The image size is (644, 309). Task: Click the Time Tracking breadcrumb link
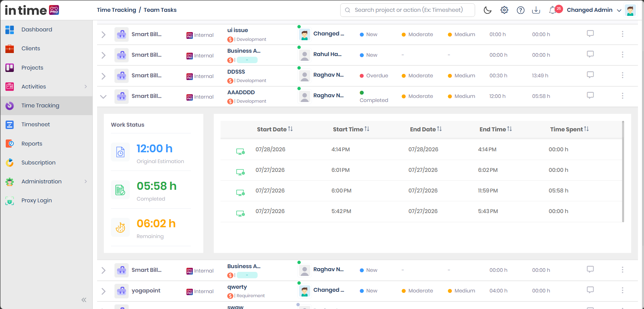pos(117,10)
